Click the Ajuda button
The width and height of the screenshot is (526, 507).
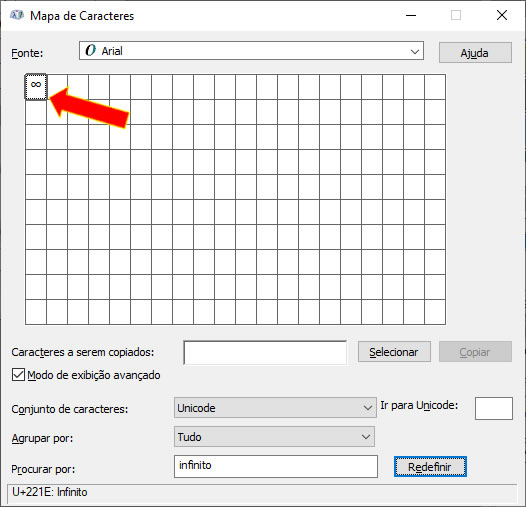click(475, 53)
